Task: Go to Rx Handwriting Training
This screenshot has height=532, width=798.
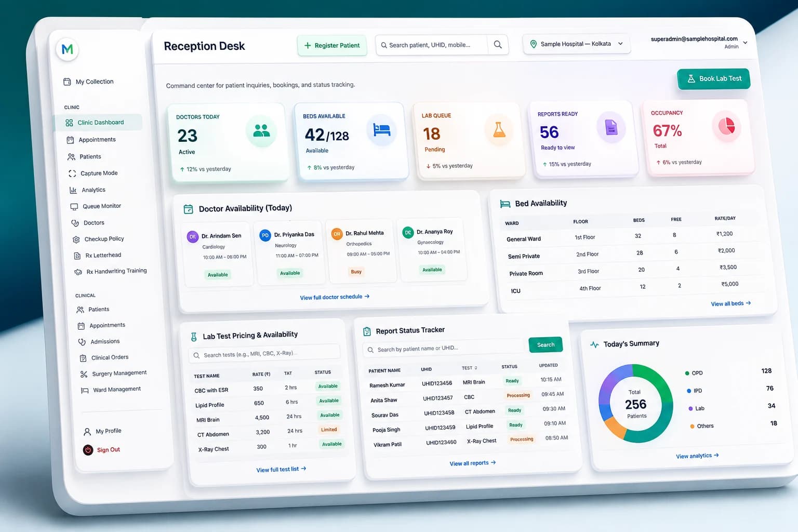Action: (111, 271)
